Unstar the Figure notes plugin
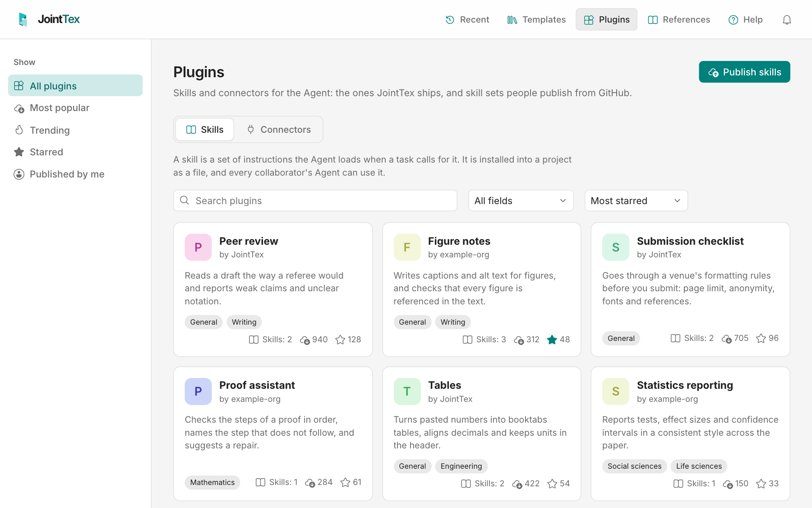Viewport: 812px width, 508px height. [x=552, y=340]
